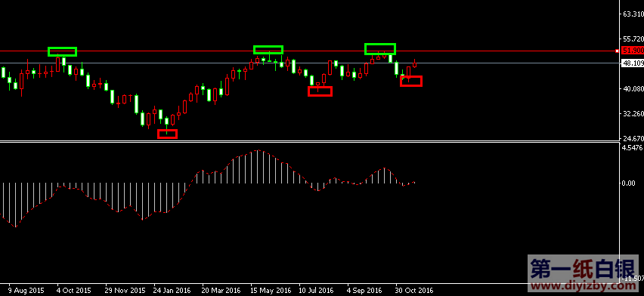This screenshot has height=296, width=644.
Task: Click the red 51.900 price level tag
Action: [x=633, y=51]
